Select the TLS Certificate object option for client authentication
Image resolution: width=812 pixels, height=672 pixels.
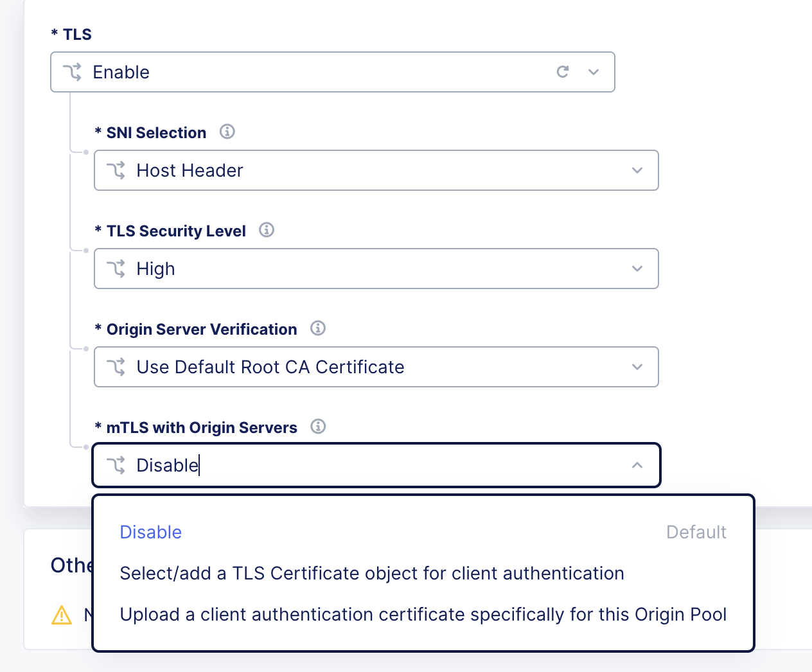pyautogui.click(x=371, y=573)
